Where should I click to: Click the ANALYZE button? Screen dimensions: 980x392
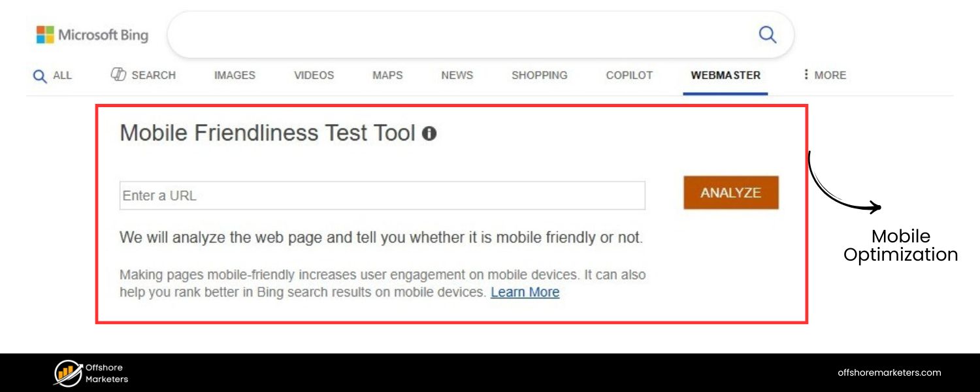coord(730,193)
